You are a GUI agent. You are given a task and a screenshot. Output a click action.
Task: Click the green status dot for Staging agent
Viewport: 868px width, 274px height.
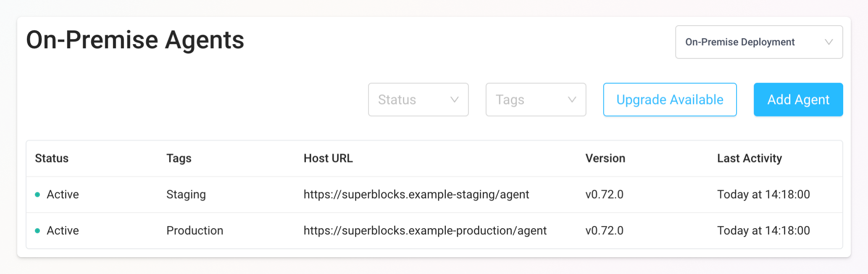[x=37, y=195]
